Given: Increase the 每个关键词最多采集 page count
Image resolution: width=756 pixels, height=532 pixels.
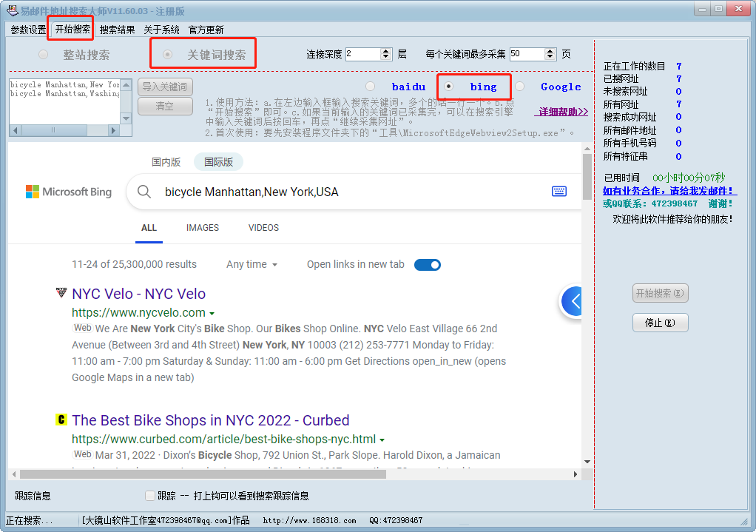Looking at the screenshot, I should [550, 50].
